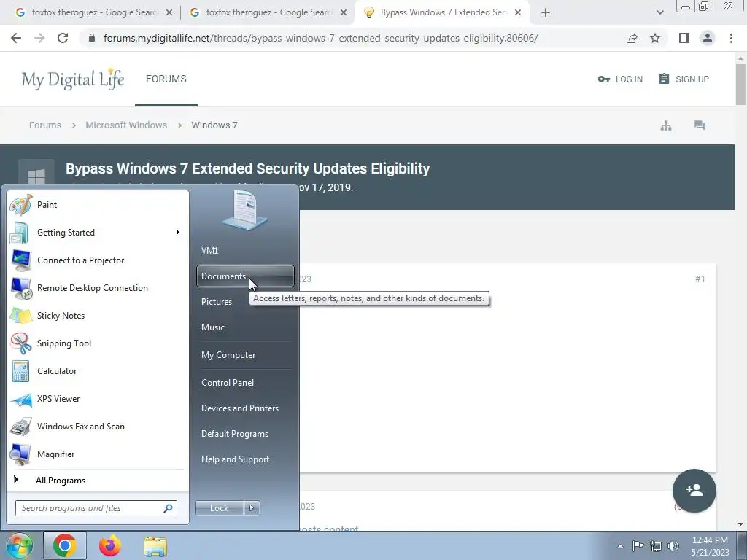
Task: Click the Windows Start orb
Action: pyautogui.click(x=19, y=545)
